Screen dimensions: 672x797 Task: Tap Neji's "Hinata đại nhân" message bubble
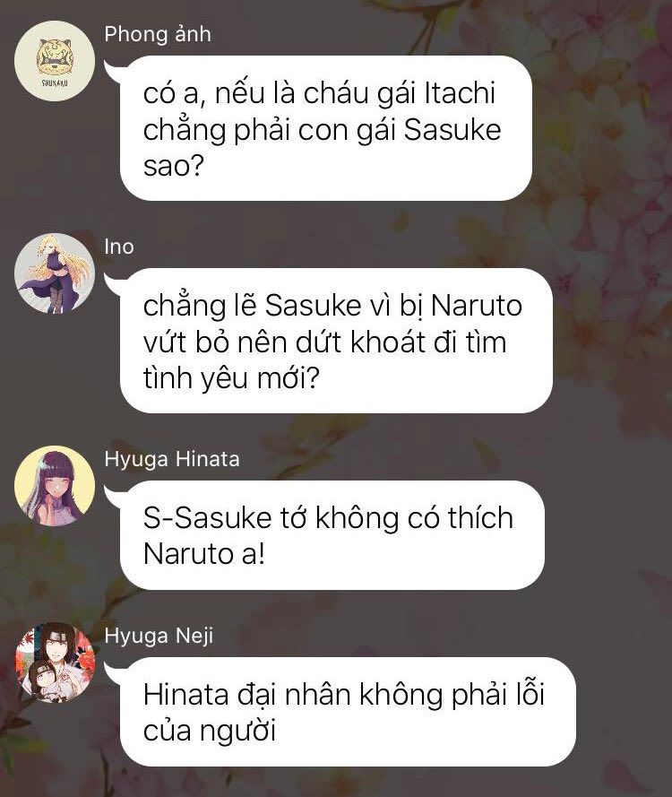point(348,712)
